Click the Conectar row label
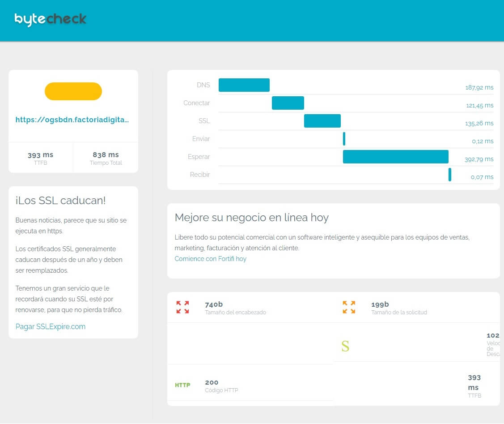This screenshot has width=504, height=424. (x=196, y=103)
